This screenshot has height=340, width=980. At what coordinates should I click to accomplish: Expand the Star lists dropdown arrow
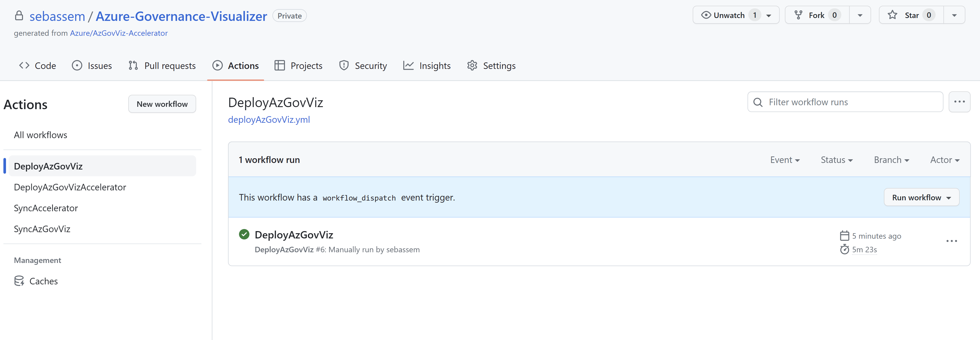[x=954, y=15]
